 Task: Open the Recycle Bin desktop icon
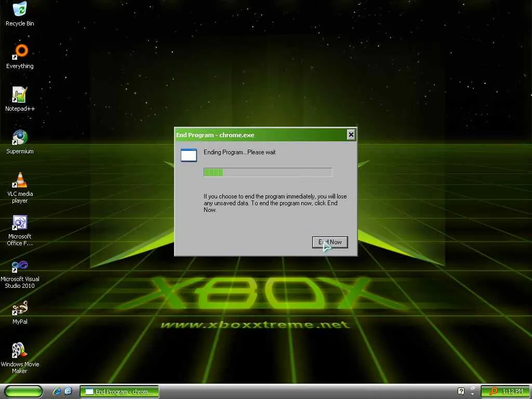point(20,14)
